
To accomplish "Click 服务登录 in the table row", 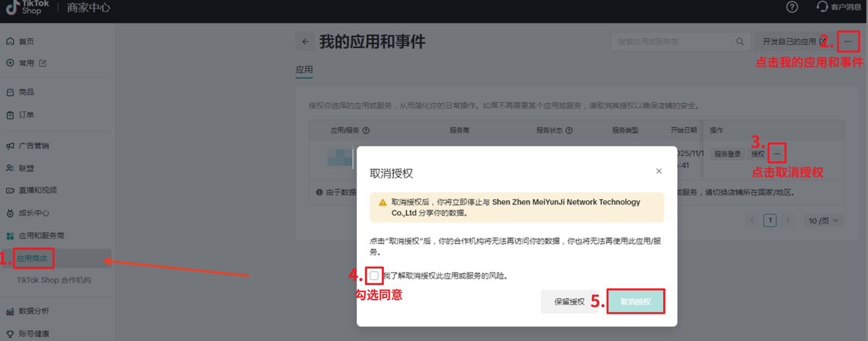I will (x=727, y=154).
